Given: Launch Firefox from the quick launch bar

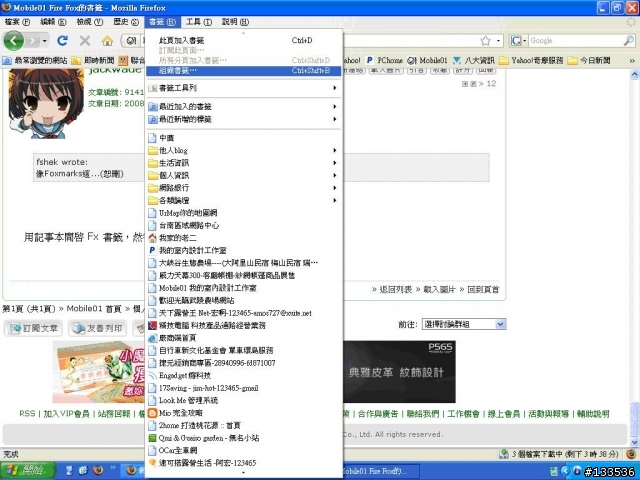Looking at the screenshot, I should 98,470.
